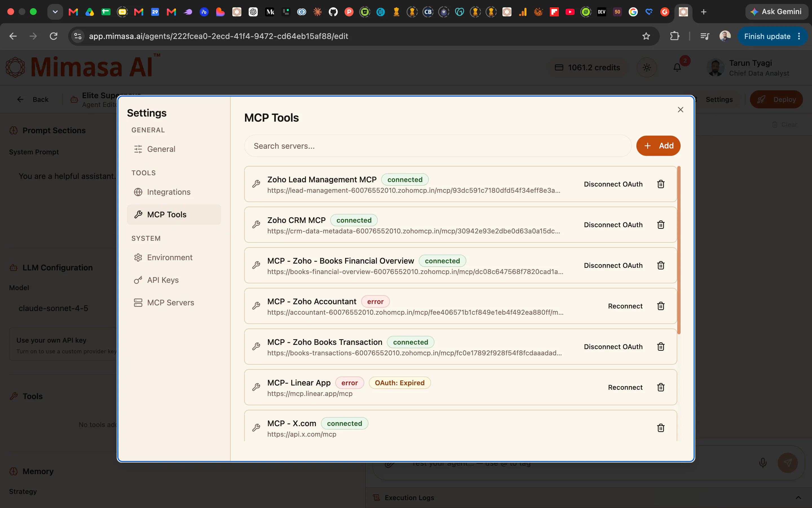This screenshot has width=812, height=508.
Task: Click the 'error' badge on MCP - Zoho Accountant
Action: [375, 302]
